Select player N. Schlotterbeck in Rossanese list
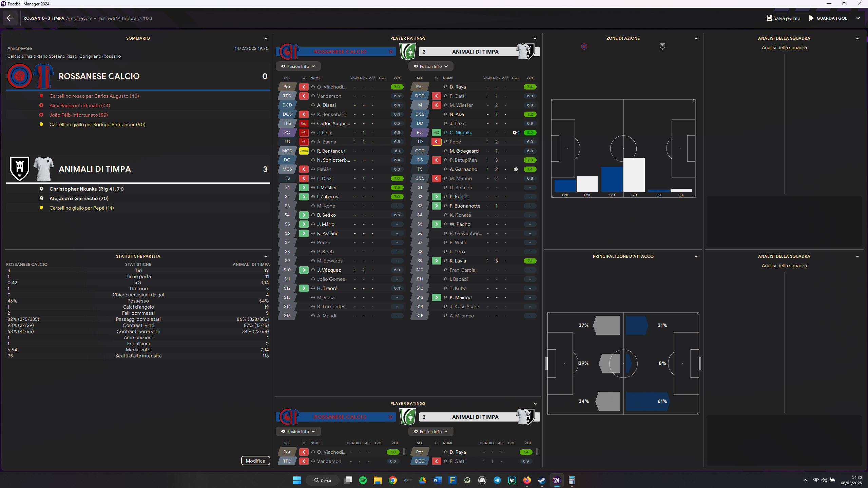The height and width of the screenshot is (488, 868). pos(333,160)
